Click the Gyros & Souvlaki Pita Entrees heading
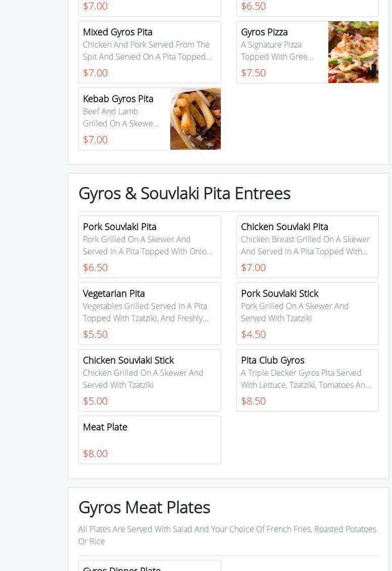The height and width of the screenshot is (571, 392). [x=184, y=193]
